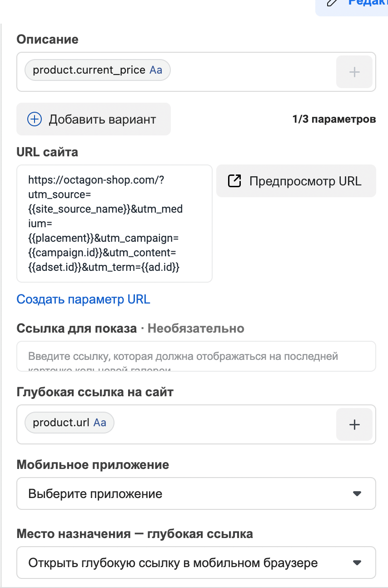The height and width of the screenshot is (588, 388).
Task: Click the Ссылка для показа input field
Action: 195,356
